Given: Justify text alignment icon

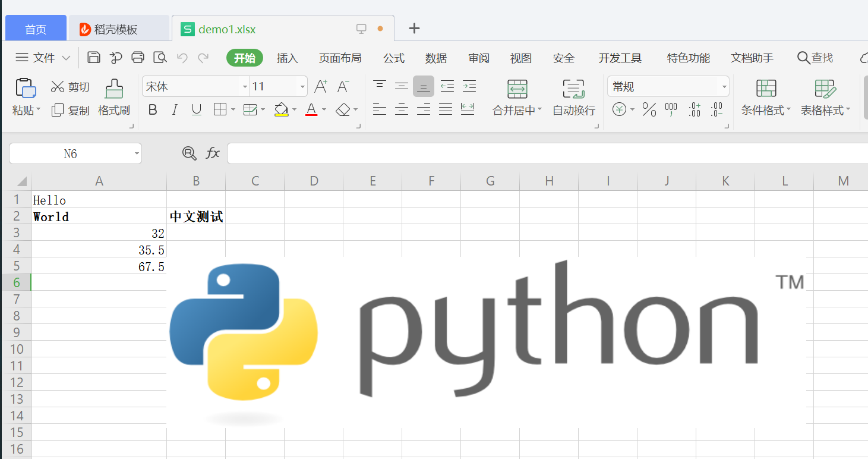Looking at the screenshot, I should click(x=446, y=109).
